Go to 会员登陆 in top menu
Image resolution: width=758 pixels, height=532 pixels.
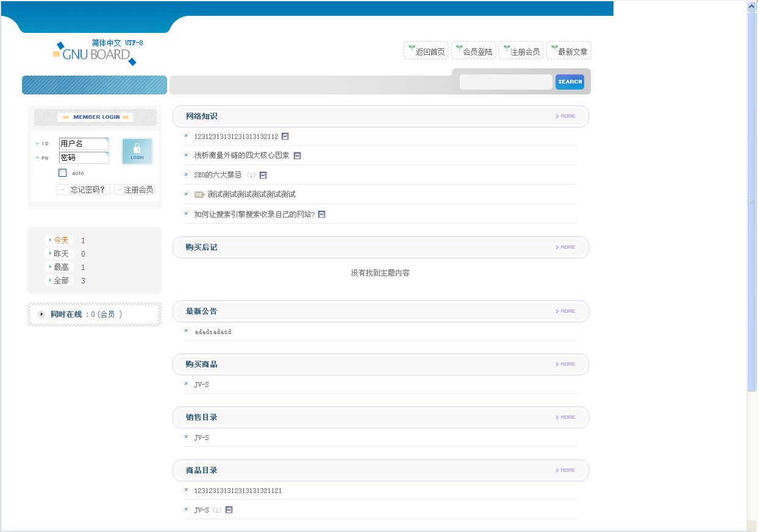[474, 51]
